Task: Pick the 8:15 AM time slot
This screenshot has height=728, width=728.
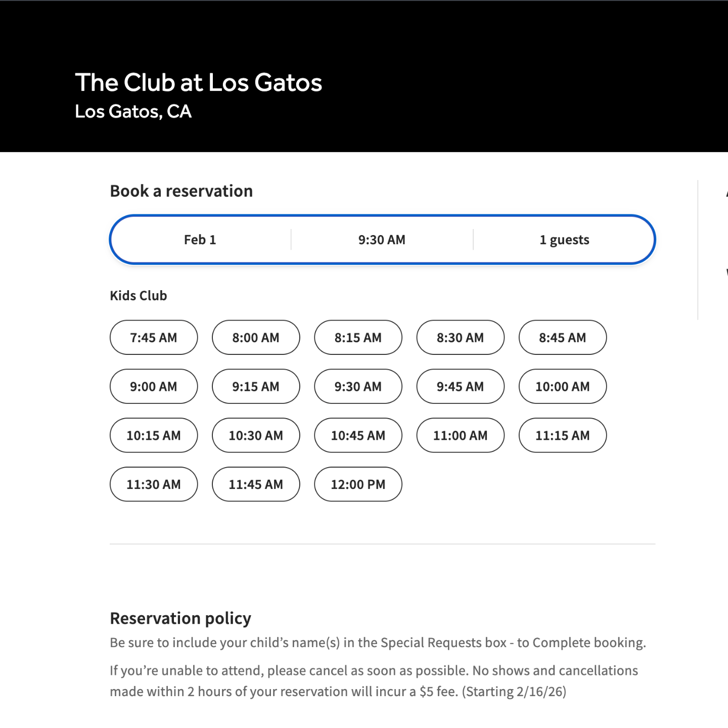Action: point(358,337)
